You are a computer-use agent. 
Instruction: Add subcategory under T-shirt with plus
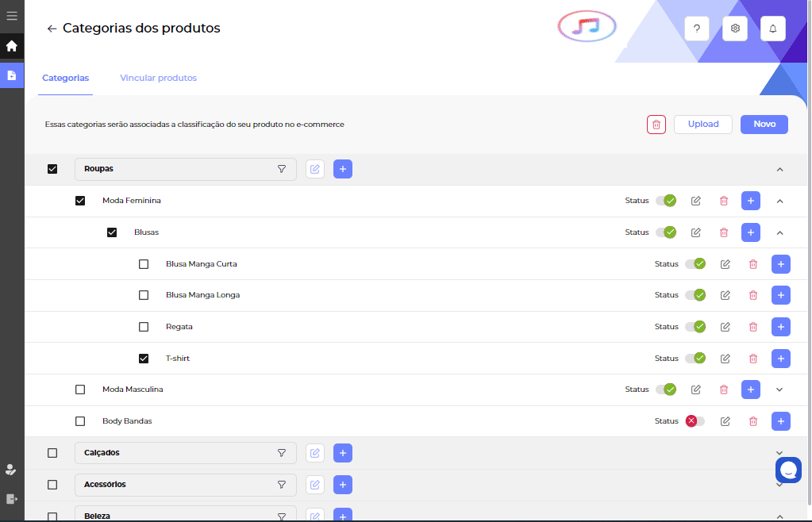coord(781,359)
